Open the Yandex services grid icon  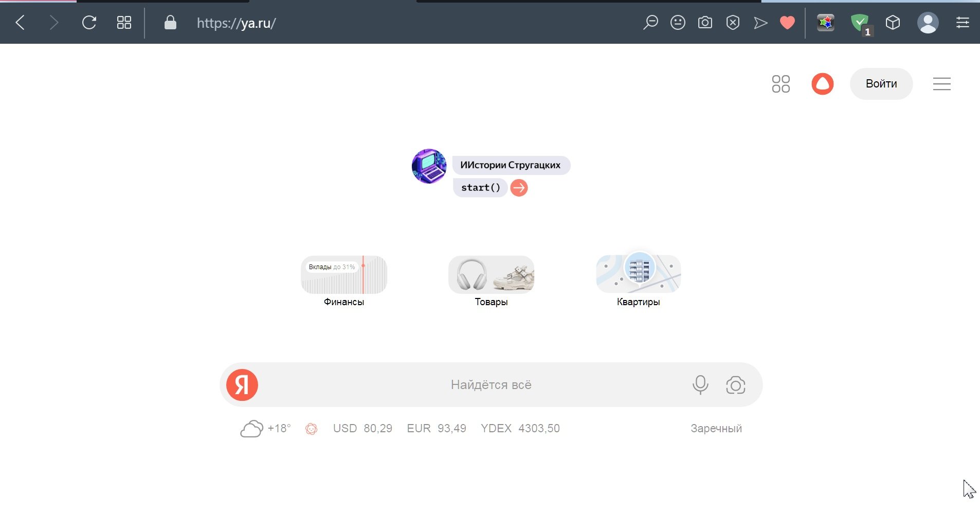pyautogui.click(x=781, y=83)
